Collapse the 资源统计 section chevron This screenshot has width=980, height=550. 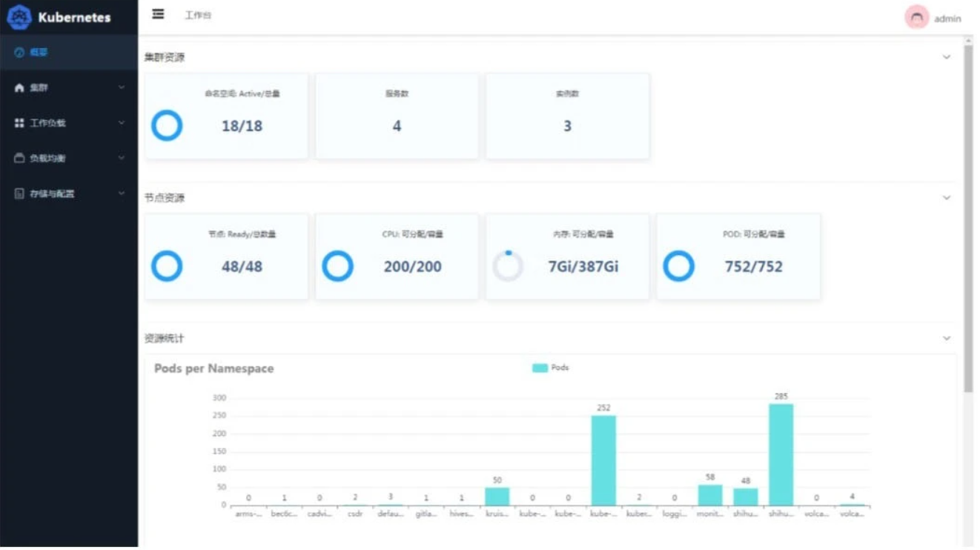click(x=947, y=338)
